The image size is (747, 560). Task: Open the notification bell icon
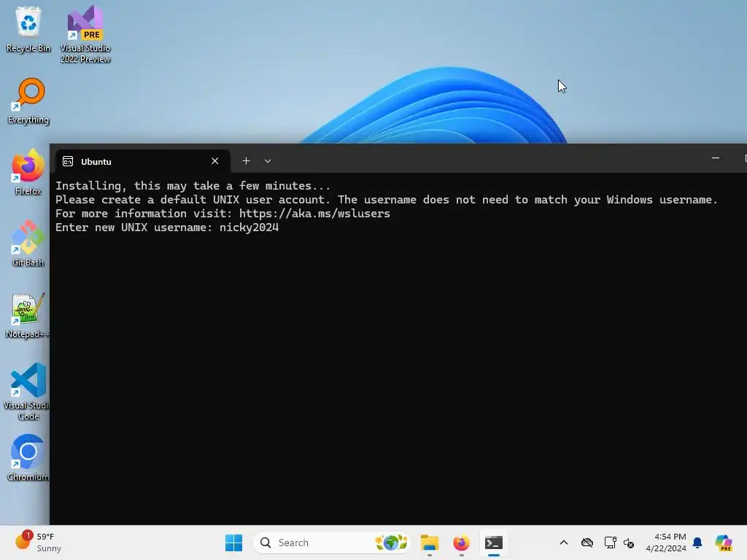[x=697, y=542]
